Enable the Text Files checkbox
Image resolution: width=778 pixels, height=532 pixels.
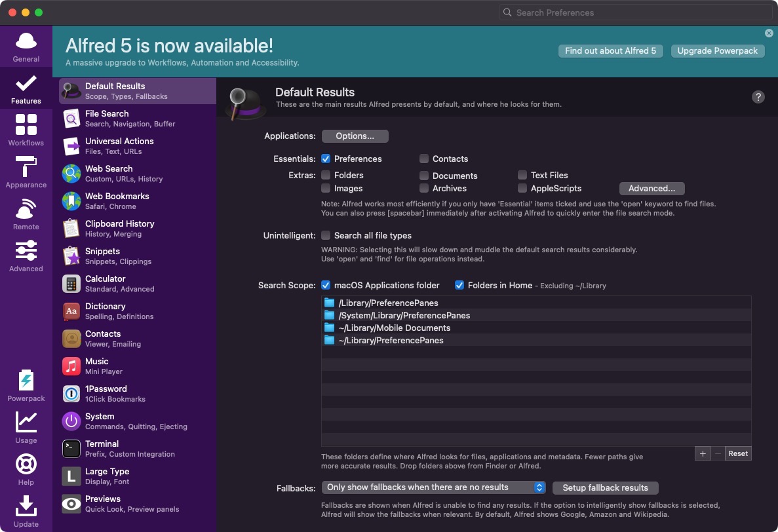[x=522, y=175]
